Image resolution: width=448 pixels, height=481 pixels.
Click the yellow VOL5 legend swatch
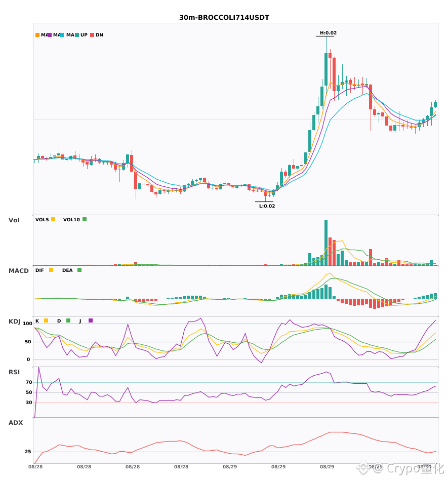coord(53,219)
